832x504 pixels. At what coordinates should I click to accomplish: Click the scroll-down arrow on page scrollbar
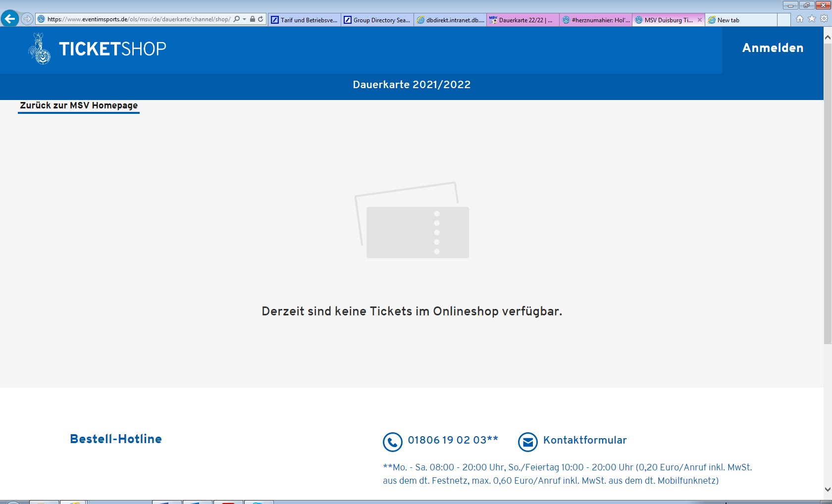(x=828, y=489)
